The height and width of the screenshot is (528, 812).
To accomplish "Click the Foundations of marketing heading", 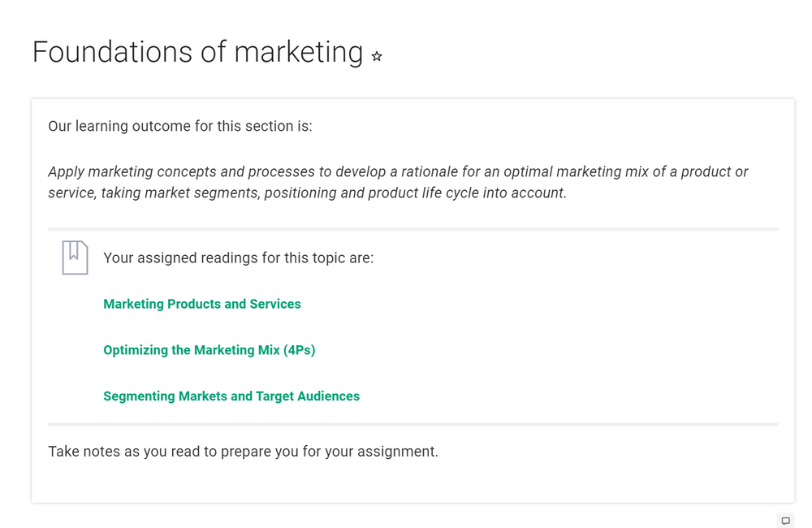I will click(x=197, y=52).
